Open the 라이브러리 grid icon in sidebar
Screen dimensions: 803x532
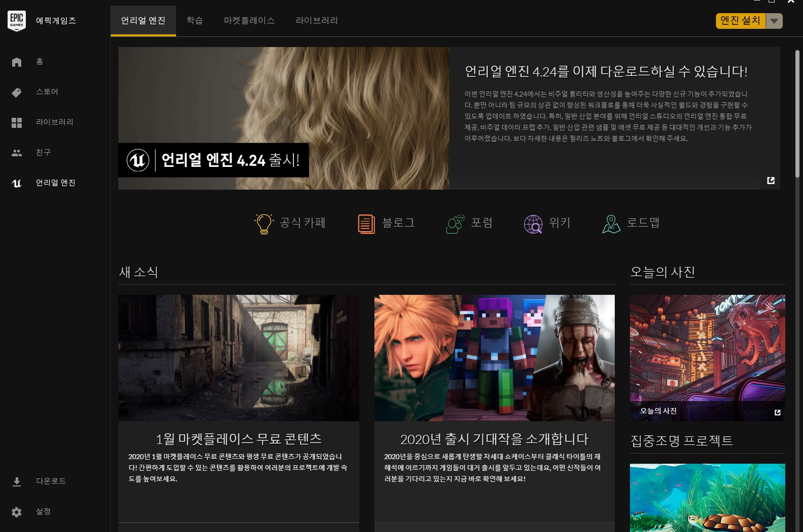point(17,122)
